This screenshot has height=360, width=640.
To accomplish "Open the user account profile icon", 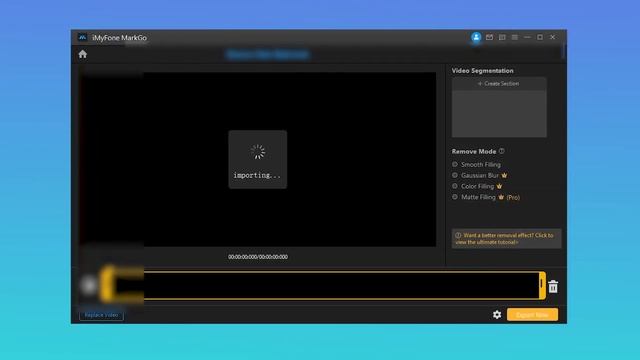I will [x=476, y=37].
